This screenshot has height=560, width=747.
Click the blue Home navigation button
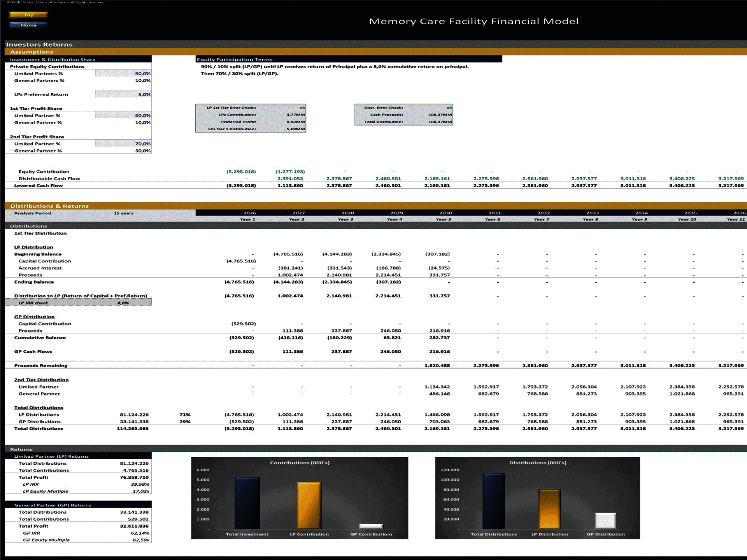click(29, 25)
